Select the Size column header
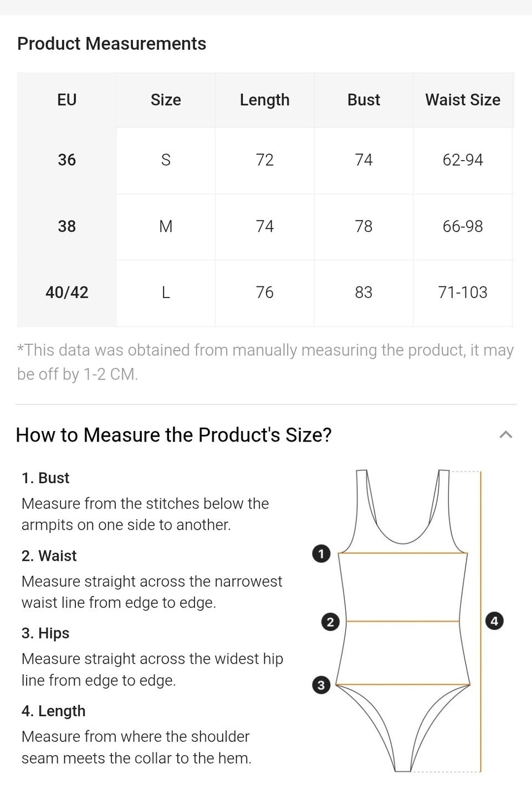 click(166, 100)
